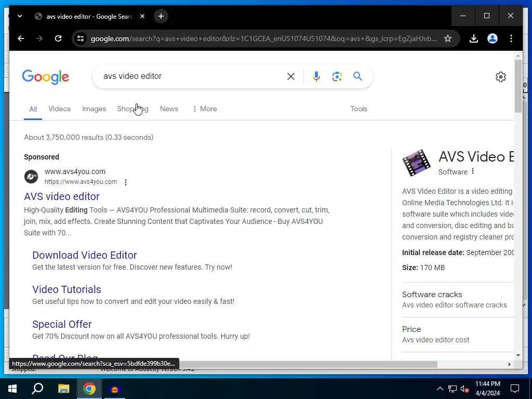Show hidden system tray icons
This screenshot has width=532, height=399.
440,389
